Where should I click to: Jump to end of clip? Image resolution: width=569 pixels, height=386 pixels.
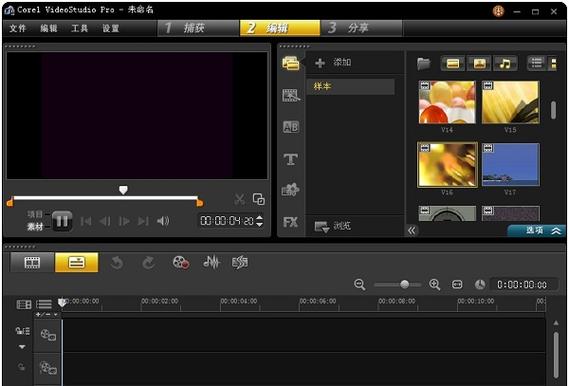coord(143,221)
